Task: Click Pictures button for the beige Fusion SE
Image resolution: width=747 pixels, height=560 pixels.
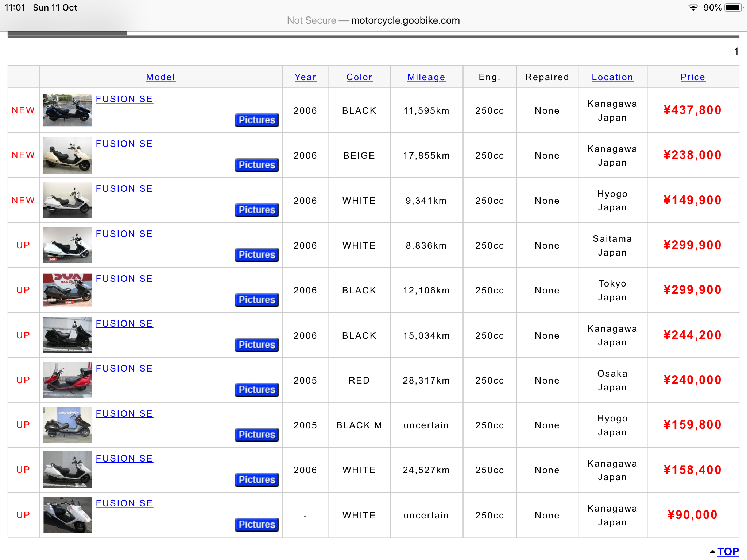Action: (257, 165)
